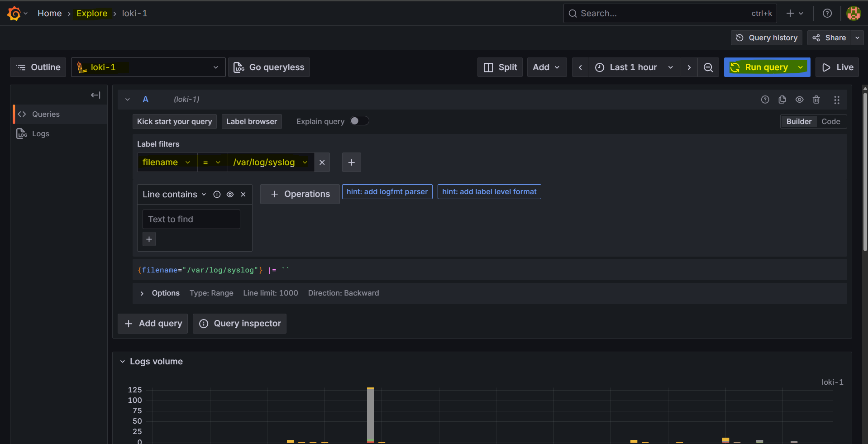Image resolution: width=868 pixels, height=444 pixels.
Task: Split the Explore pane
Action: (x=500, y=67)
